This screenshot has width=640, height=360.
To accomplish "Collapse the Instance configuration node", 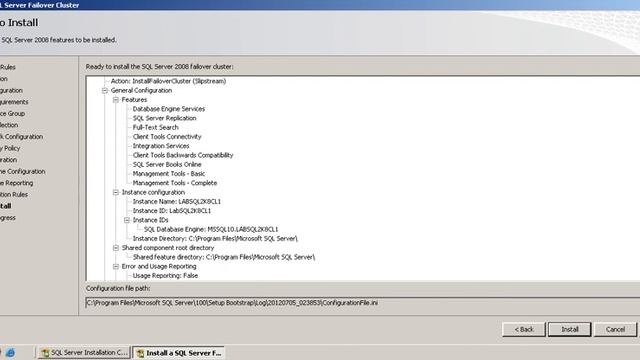I will (x=116, y=192).
